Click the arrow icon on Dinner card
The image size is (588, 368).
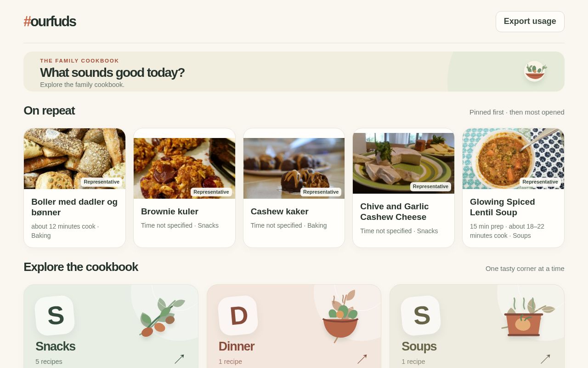tap(362, 359)
